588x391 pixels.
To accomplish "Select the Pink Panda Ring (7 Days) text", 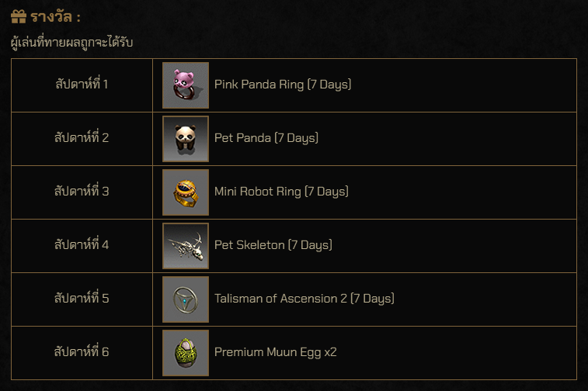I will [x=283, y=85].
